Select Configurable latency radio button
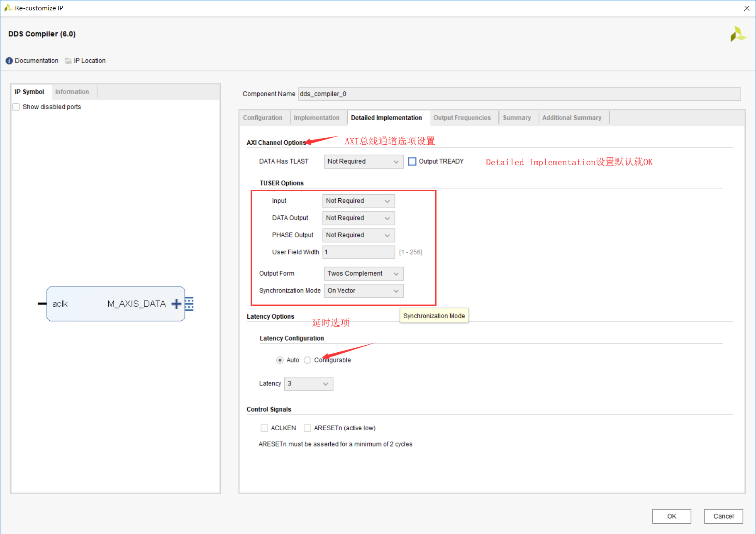The height and width of the screenshot is (534, 756). (307, 360)
